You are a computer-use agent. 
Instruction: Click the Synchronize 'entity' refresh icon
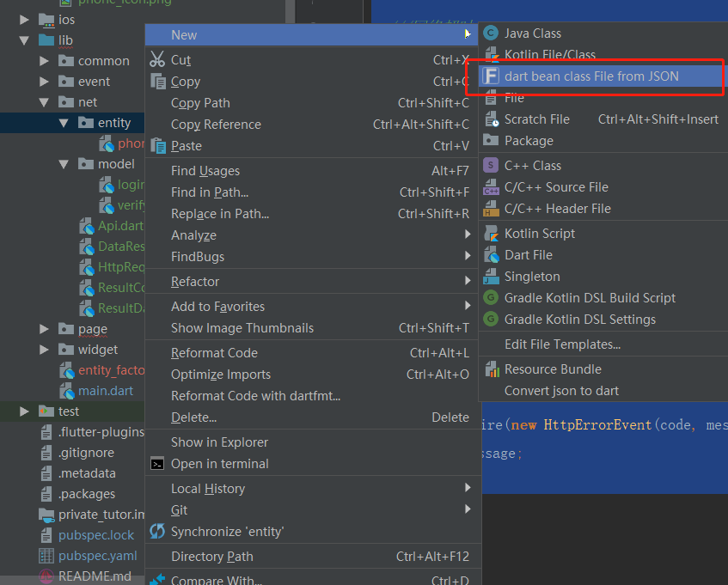[157, 531]
